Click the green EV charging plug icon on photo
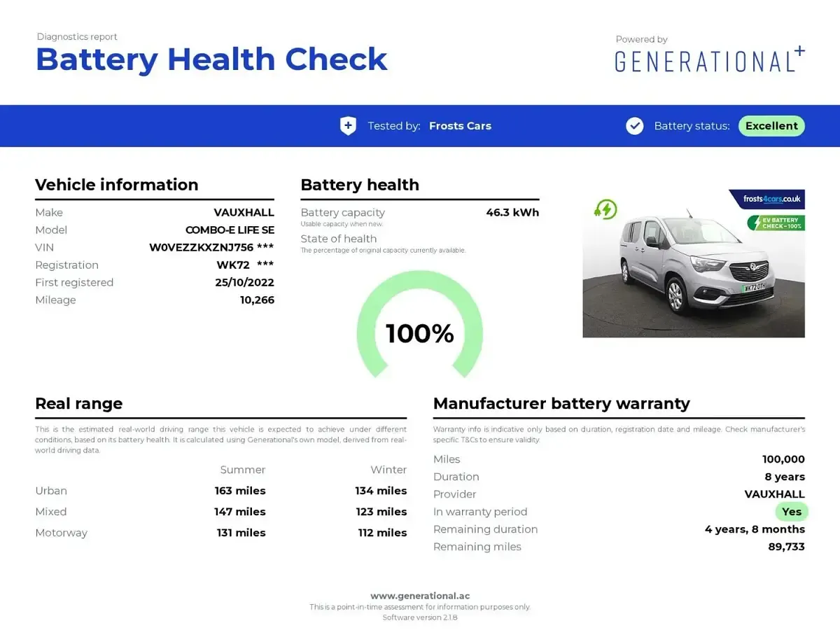This screenshot has height=630, width=840. point(605,209)
